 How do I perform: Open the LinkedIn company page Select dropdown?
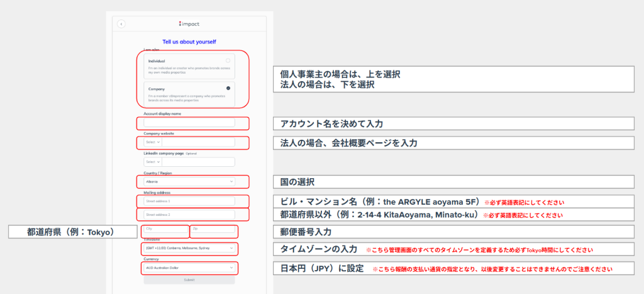point(152,162)
